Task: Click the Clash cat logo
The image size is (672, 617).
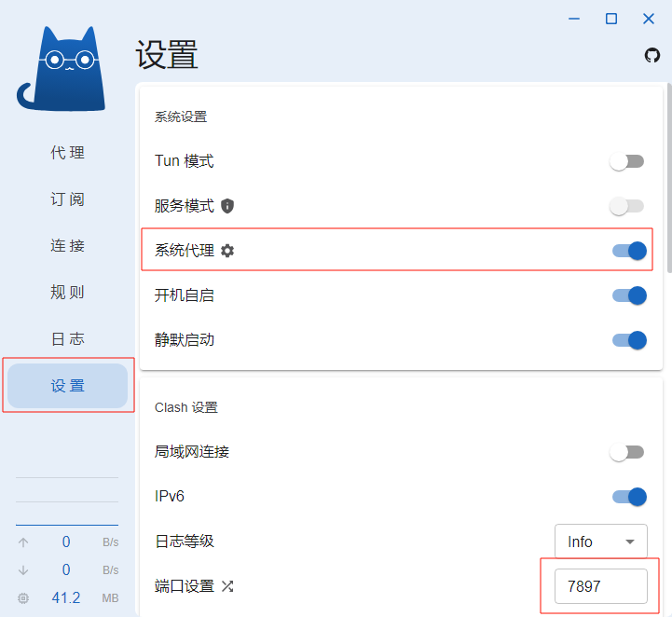Action: tap(61, 69)
